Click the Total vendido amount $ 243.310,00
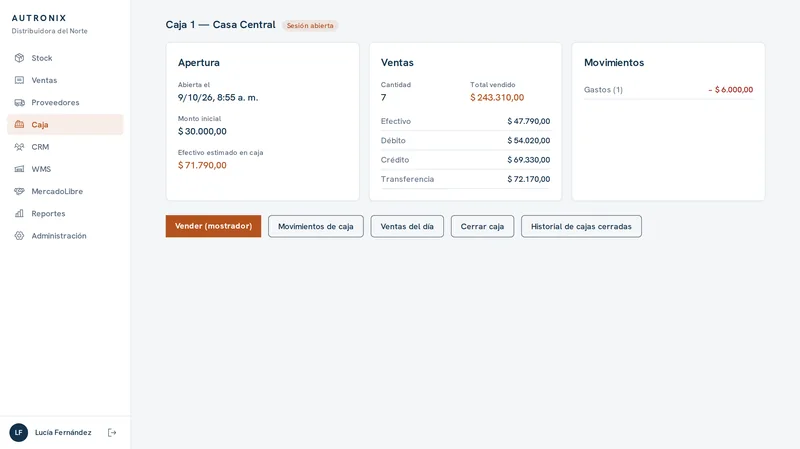The image size is (800, 449). [x=497, y=97]
